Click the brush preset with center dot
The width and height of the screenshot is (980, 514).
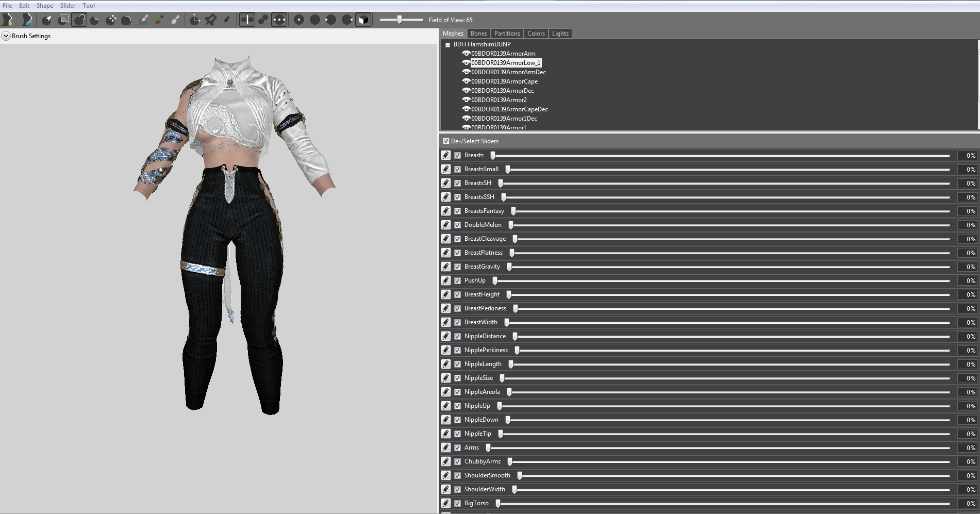point(299,20)
